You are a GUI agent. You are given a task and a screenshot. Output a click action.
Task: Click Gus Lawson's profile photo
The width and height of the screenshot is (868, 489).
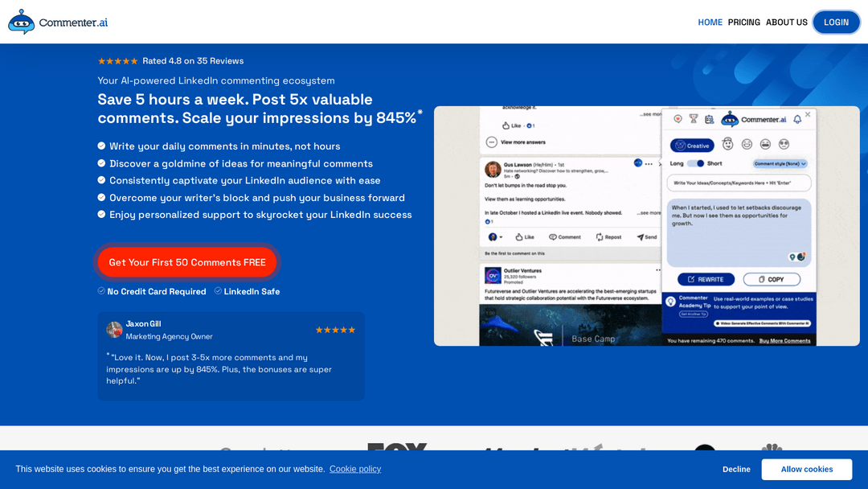[493, 170]
